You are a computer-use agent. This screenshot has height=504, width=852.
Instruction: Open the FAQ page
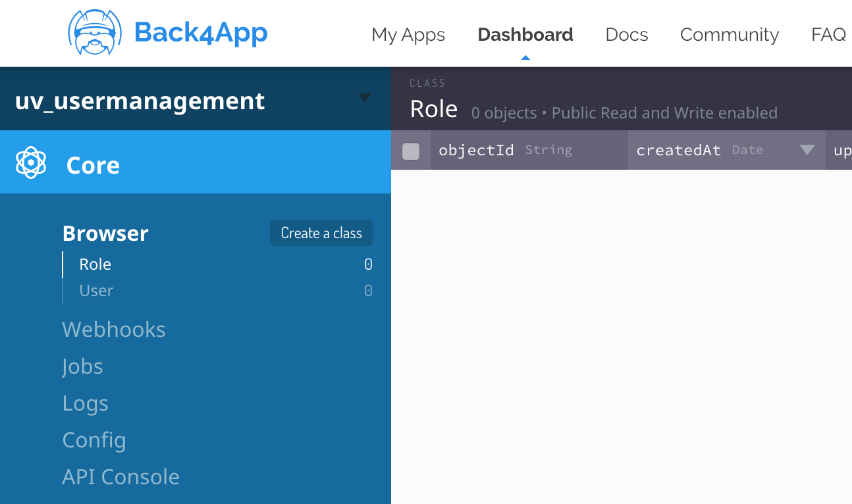click(828, 34)
